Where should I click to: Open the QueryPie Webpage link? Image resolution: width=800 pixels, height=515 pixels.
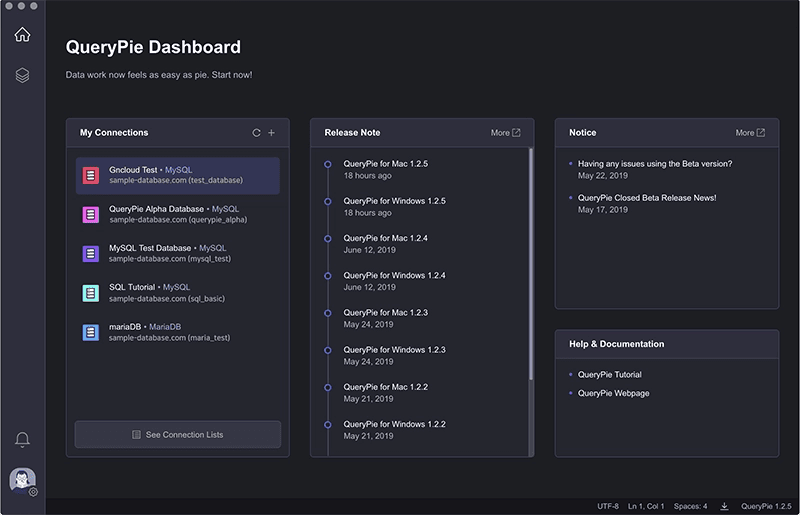click(613, 393)
